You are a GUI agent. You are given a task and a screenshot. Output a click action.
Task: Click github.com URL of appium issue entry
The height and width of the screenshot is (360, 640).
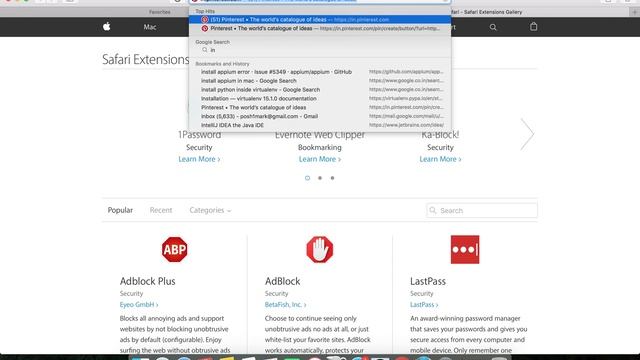coord(406,72)
